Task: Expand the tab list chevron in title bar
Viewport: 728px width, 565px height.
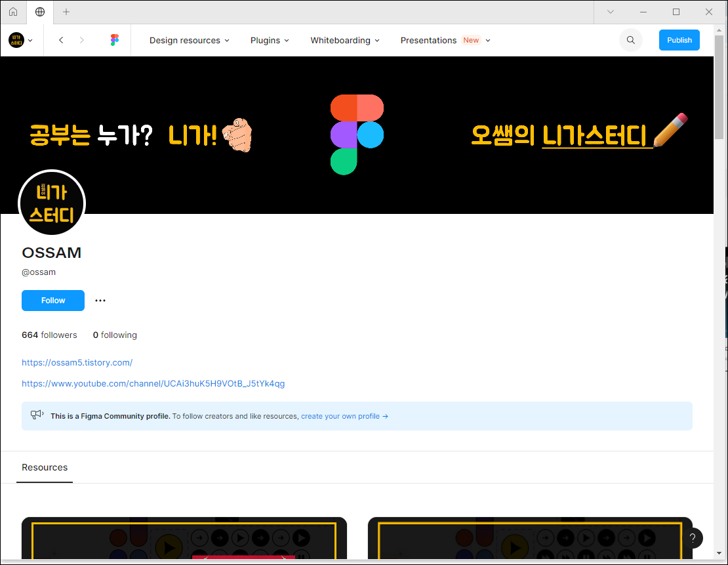Action: (611, 12)
